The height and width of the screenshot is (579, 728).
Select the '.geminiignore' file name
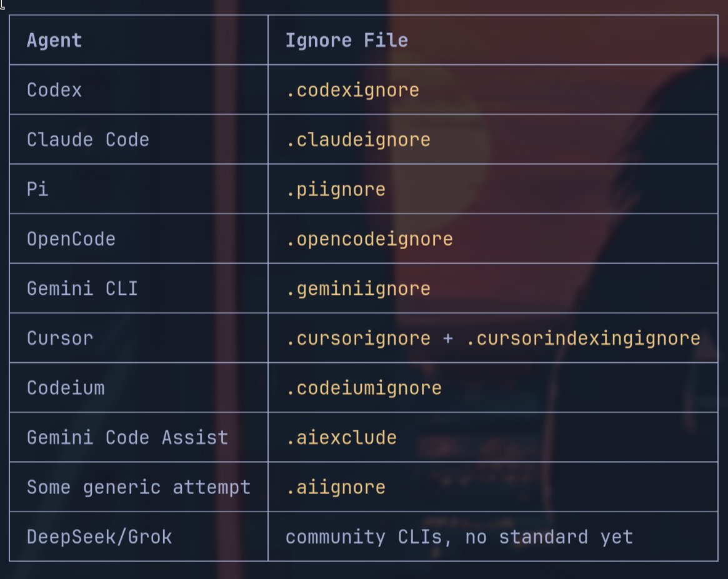359,289
